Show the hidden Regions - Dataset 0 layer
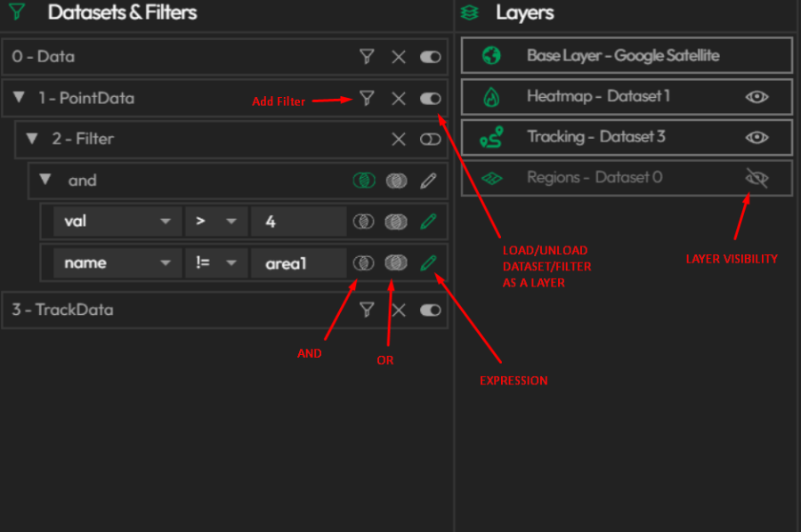 click(x=756, y=178)
